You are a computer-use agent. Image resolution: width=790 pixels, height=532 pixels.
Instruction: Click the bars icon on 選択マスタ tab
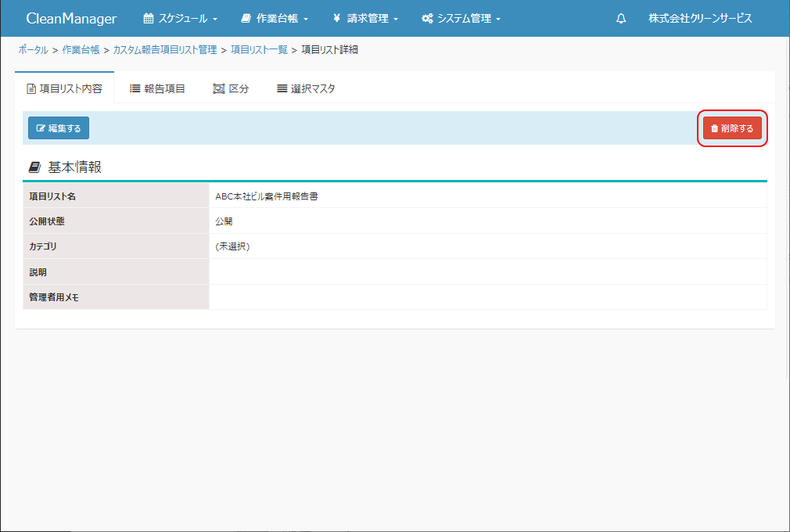[x=282, y=89]
